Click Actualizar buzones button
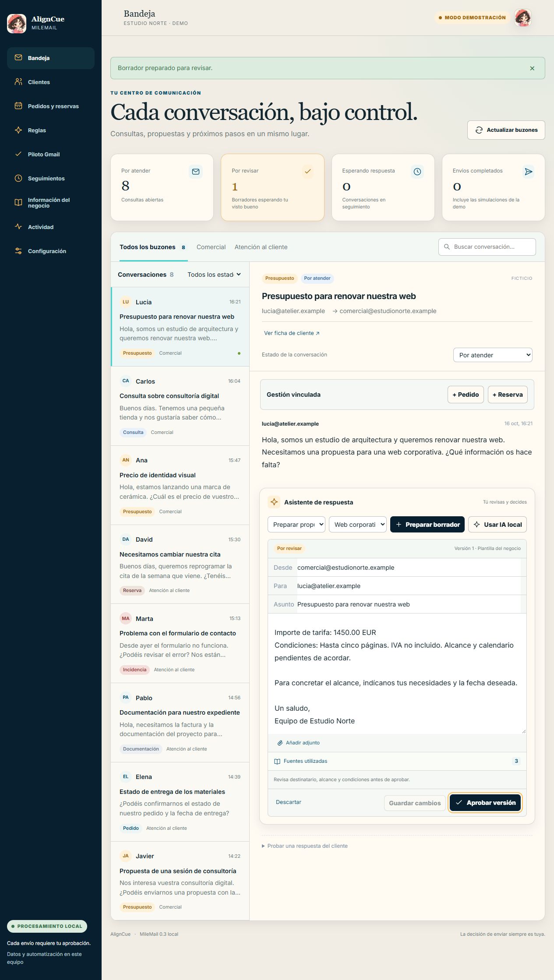Viewport: 554px width, 980px height. pyautogui.click(x=506, y=130)
